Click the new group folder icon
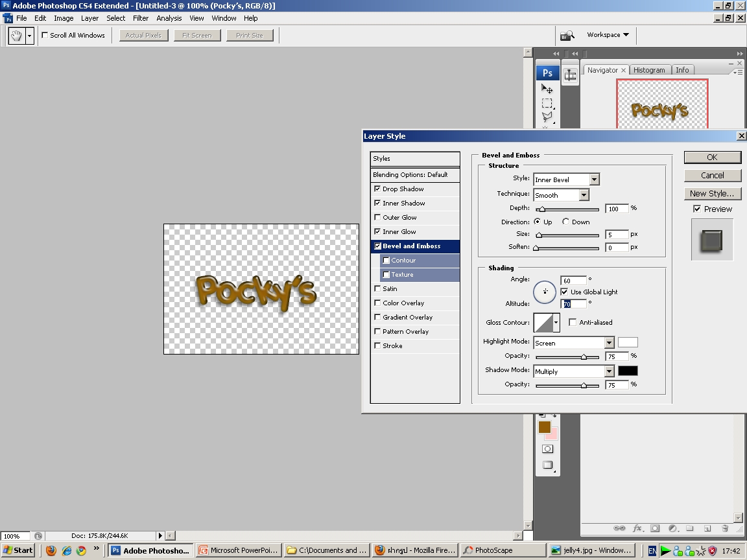 [689, 528]
